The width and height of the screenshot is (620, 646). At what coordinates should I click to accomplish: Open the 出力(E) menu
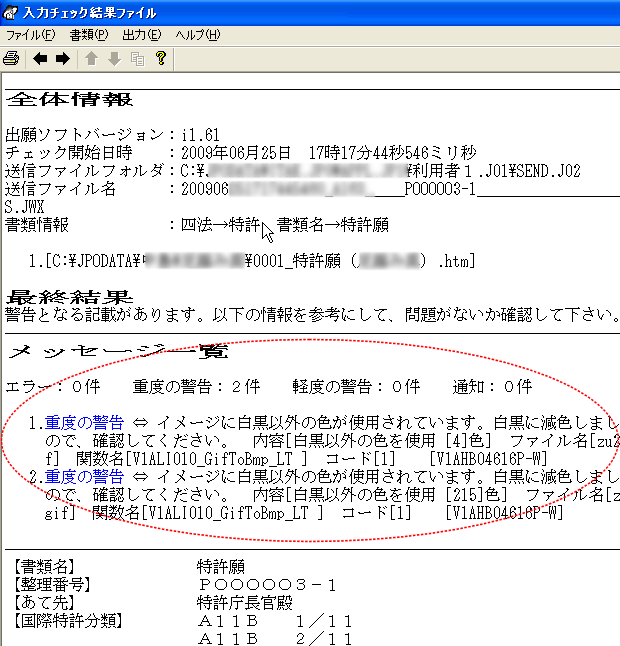(143, 35)
